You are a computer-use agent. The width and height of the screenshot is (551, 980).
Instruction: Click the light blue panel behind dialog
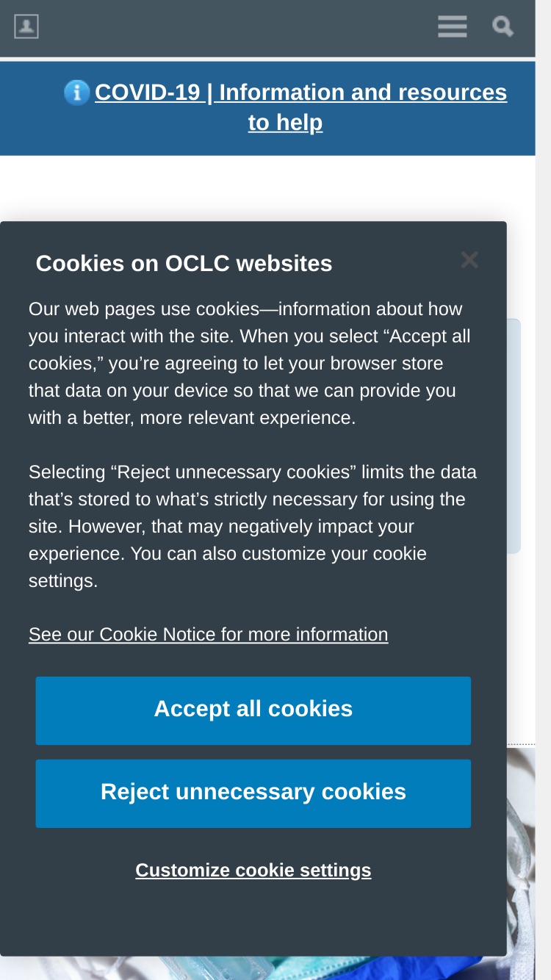coord(514,436)
